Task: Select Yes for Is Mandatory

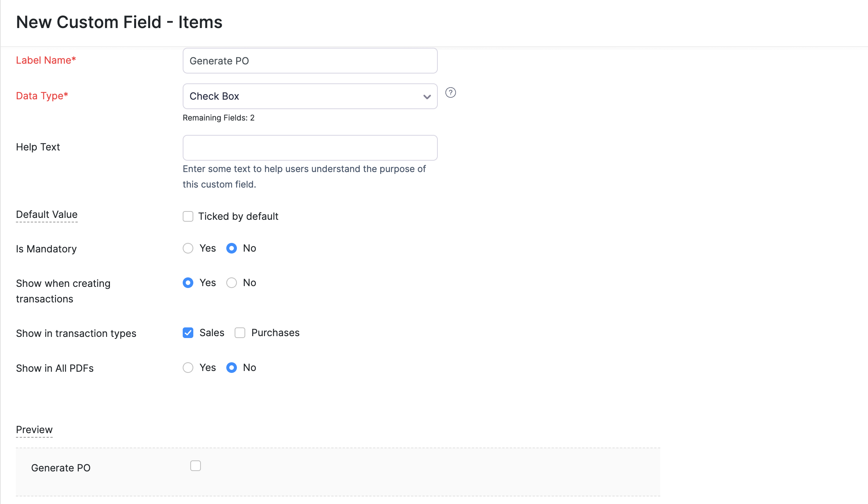Action: [188, 248]
